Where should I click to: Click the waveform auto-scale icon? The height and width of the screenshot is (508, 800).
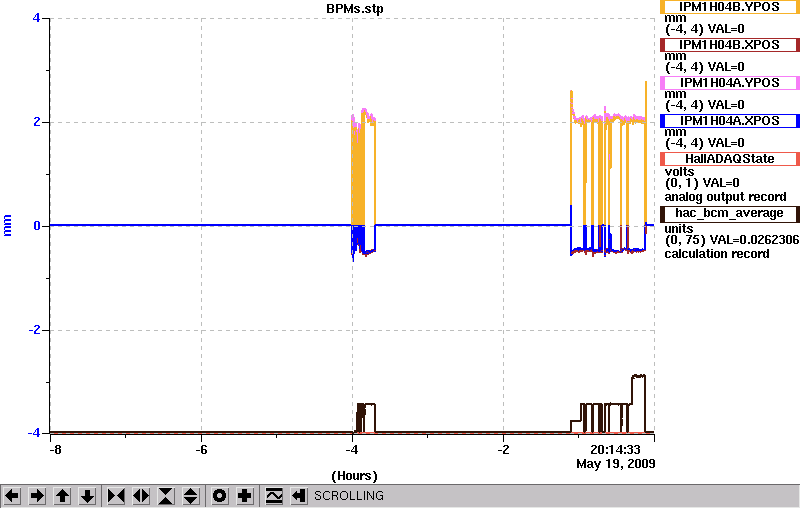[274, 496]
